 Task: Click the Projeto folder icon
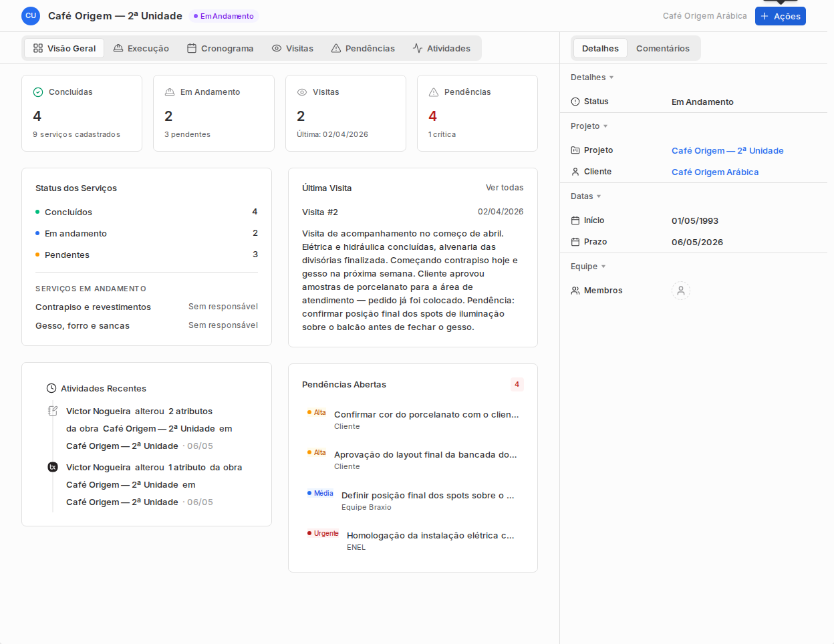click(575, 150)
